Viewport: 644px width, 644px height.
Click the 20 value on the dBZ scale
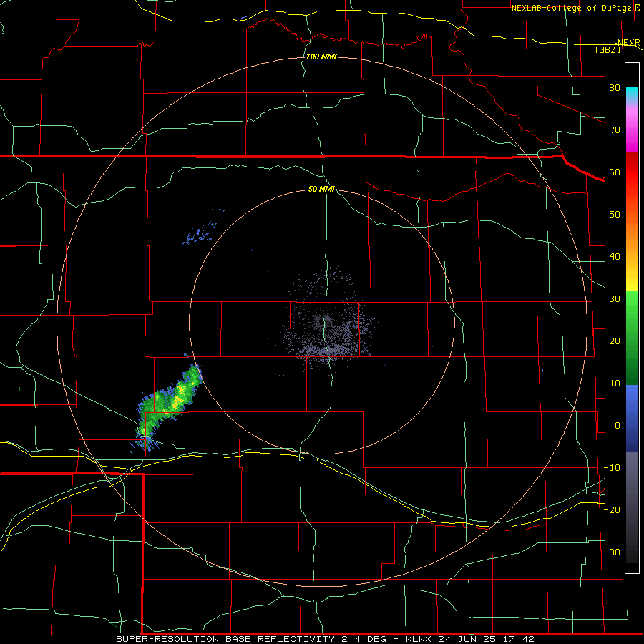tap(615, 341)
